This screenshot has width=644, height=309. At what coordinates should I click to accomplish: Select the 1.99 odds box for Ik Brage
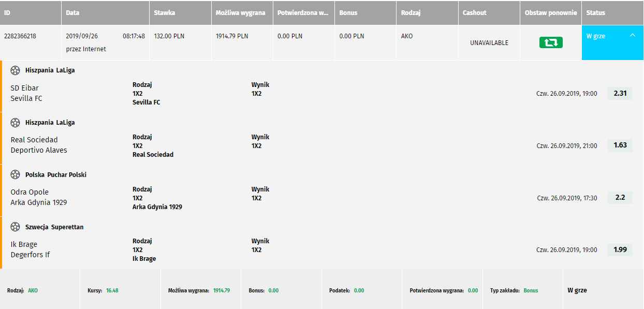click(620, 250)
